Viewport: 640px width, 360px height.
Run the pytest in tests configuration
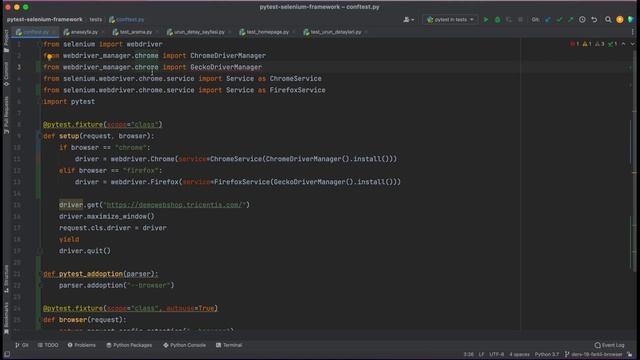486,20
